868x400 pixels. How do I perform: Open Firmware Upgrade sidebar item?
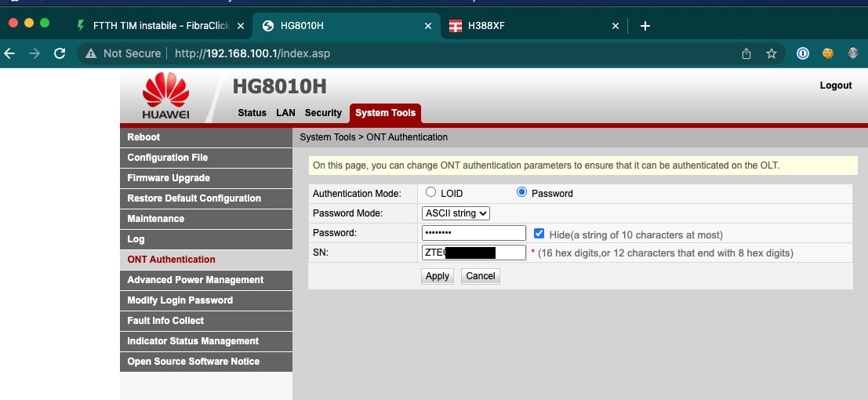(206, 178)
